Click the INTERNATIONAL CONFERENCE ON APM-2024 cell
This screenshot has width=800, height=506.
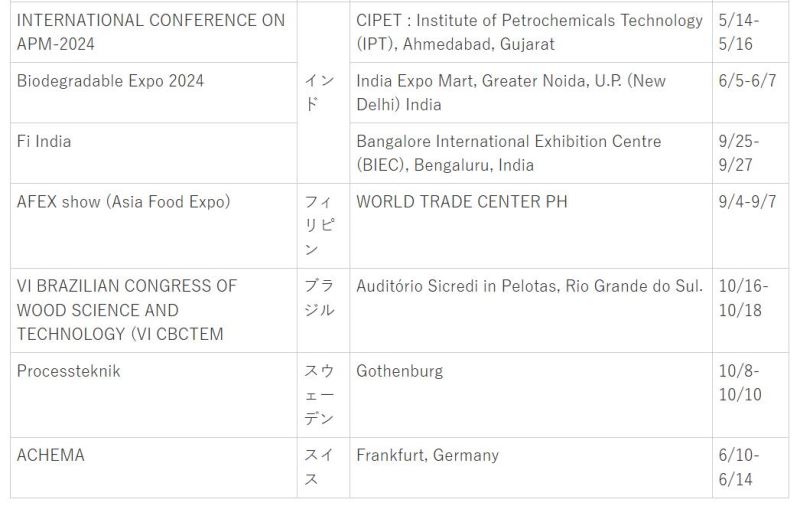coord(151,32)
